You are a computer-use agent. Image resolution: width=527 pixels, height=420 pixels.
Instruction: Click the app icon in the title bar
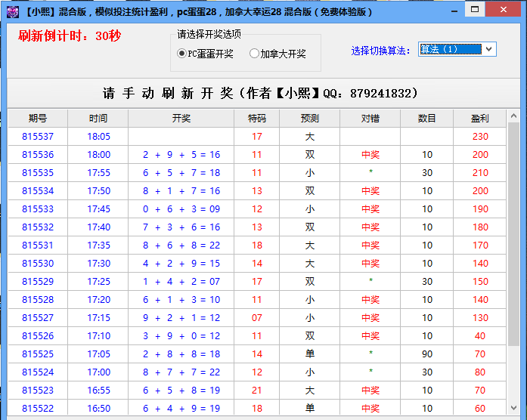pos(13,12)
